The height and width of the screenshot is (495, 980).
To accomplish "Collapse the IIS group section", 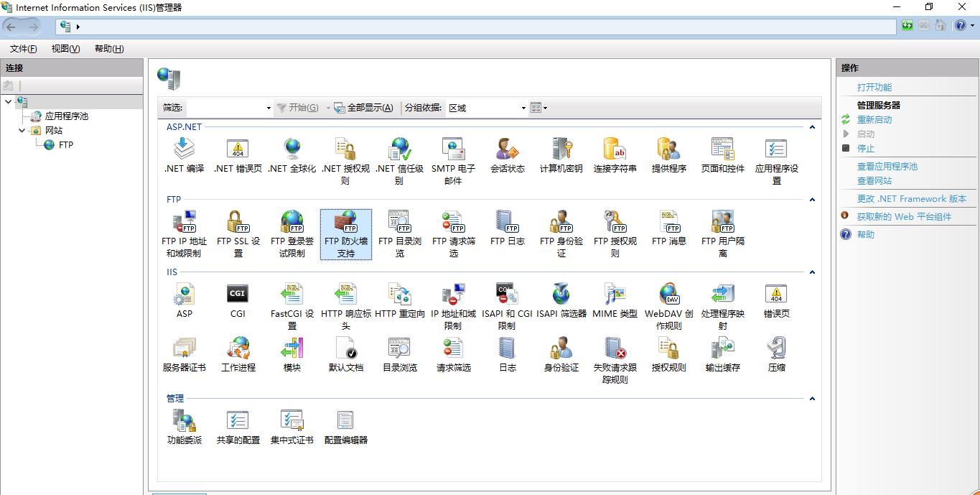I will click(x=812, y=272).
